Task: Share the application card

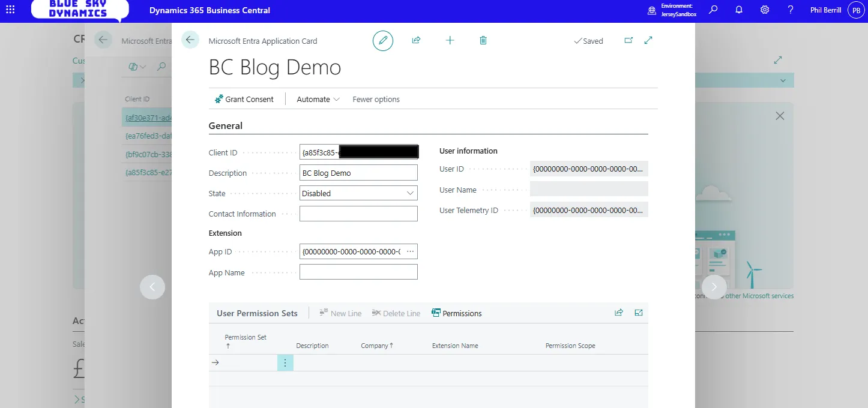Action: pyautogui.click(x=416, y=40)
